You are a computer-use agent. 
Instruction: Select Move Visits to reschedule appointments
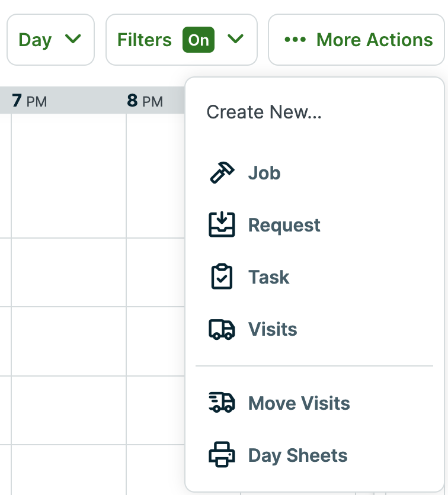pyautogui.click(x=298, y=403)
